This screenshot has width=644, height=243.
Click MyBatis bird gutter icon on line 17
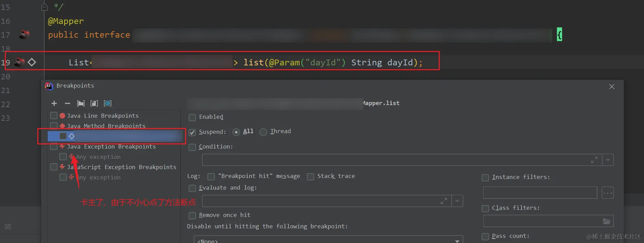click(24, 34)
